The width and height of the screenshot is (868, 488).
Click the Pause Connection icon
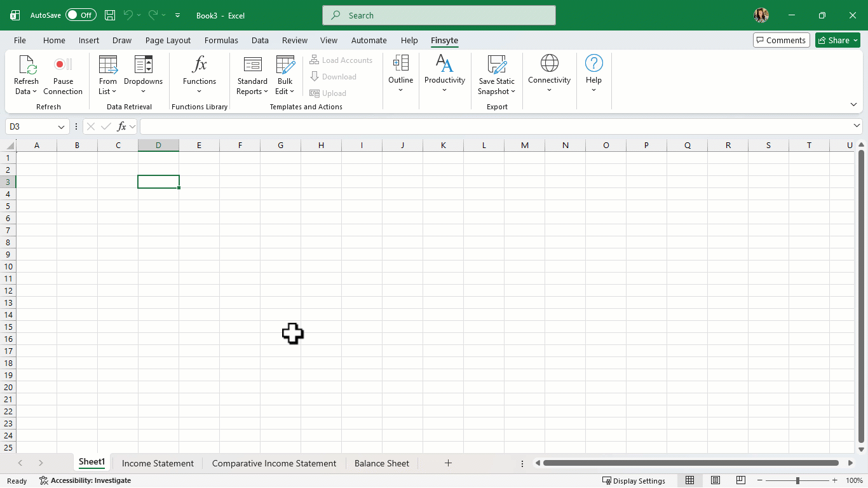point(63,65)
